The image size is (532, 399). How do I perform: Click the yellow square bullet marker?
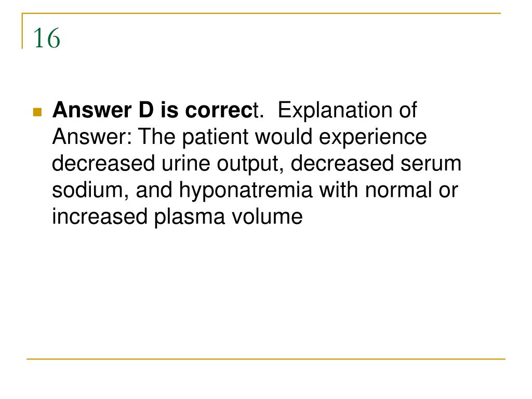(x=37, y=112)
